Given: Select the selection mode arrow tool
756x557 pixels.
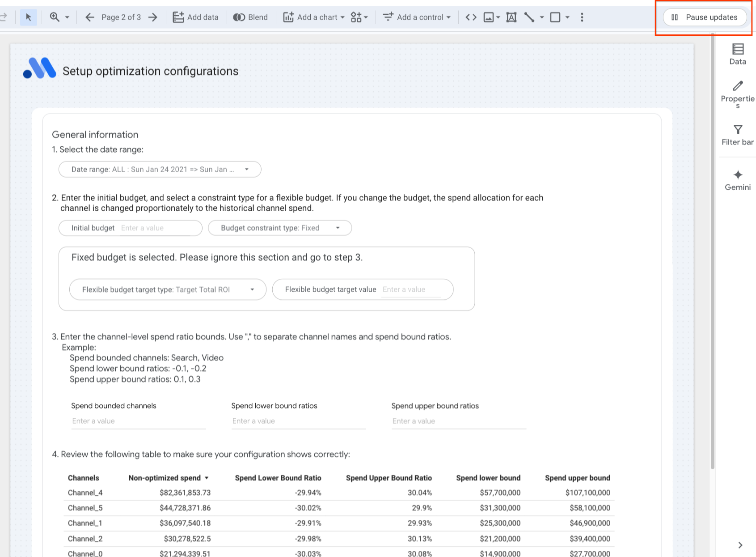Looking at the screenshot, I should (29, 17).
